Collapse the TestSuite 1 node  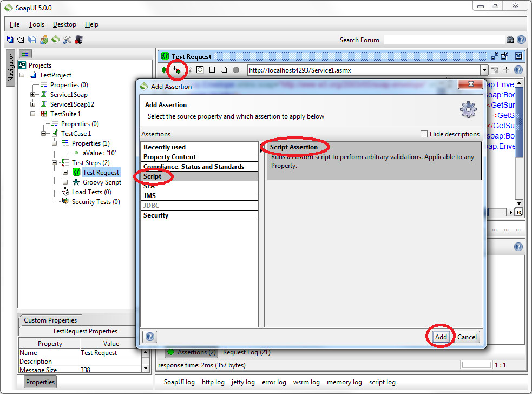pyautogui.click(x=33, y=114)
